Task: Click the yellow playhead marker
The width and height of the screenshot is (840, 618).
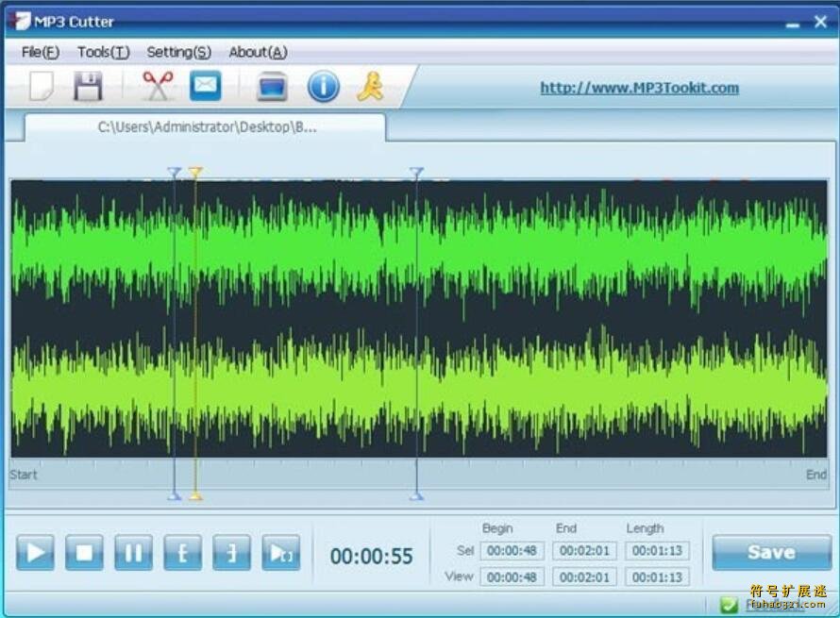Action: click(x=195, y=172)
